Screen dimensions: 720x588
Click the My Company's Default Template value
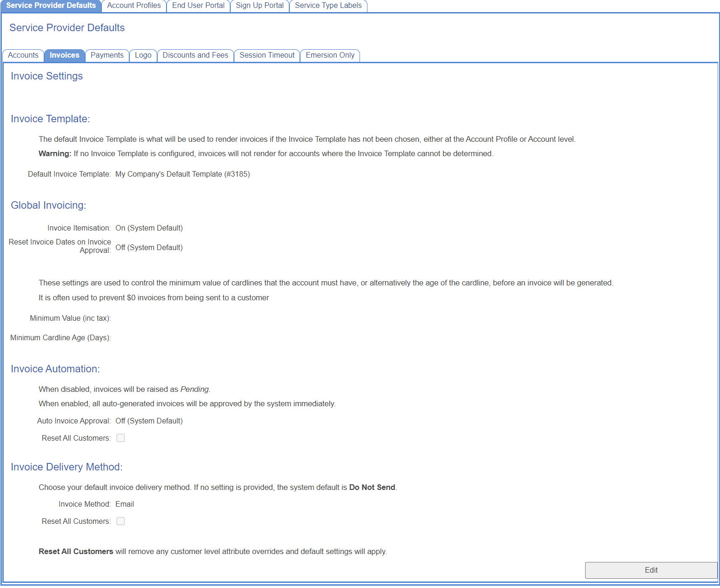pyautogui.click(x=182, y=174)
